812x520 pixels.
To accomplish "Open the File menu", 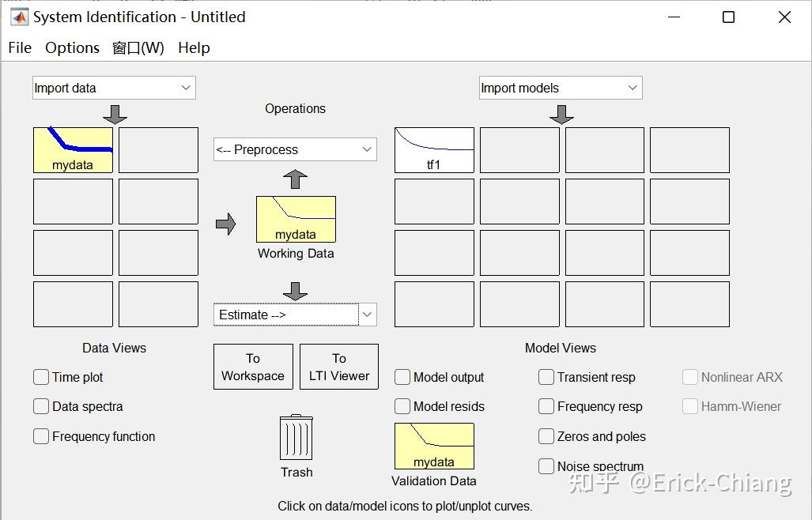I will click(20, 47).
